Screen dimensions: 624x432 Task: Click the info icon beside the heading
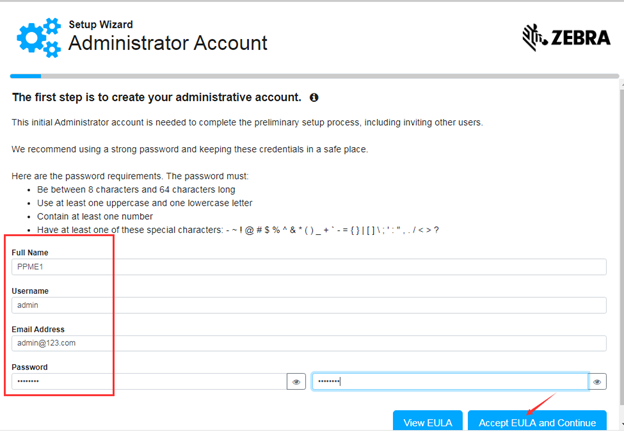click(x=314, y=98)
